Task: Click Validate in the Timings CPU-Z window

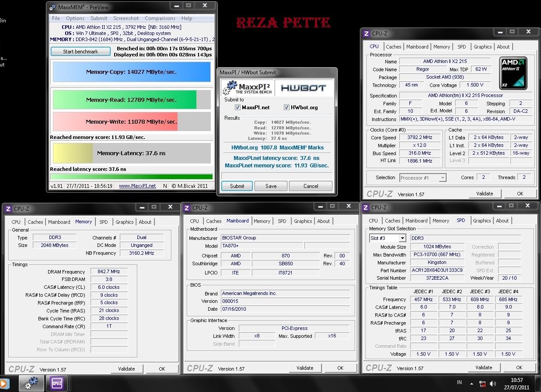Action: coord(126,369)
